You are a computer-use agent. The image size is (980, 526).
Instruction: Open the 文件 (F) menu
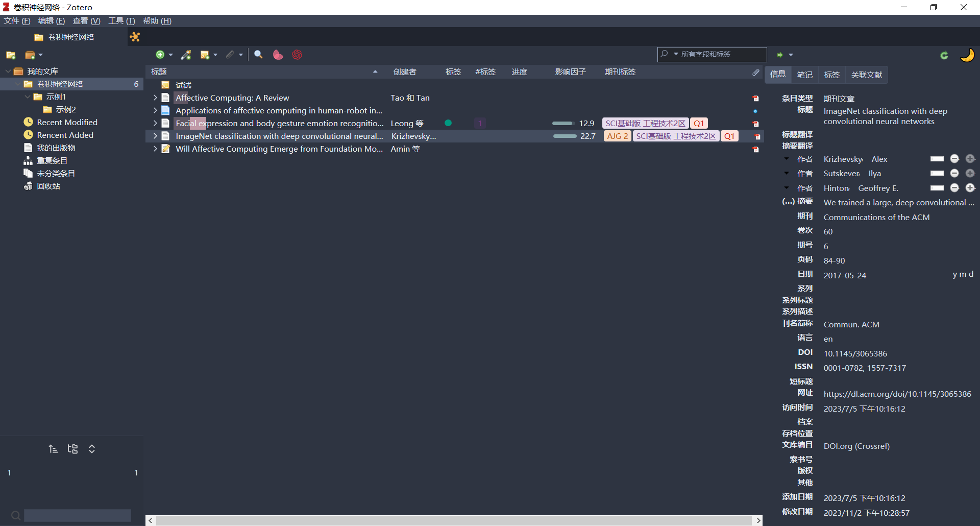coord(17,21)
